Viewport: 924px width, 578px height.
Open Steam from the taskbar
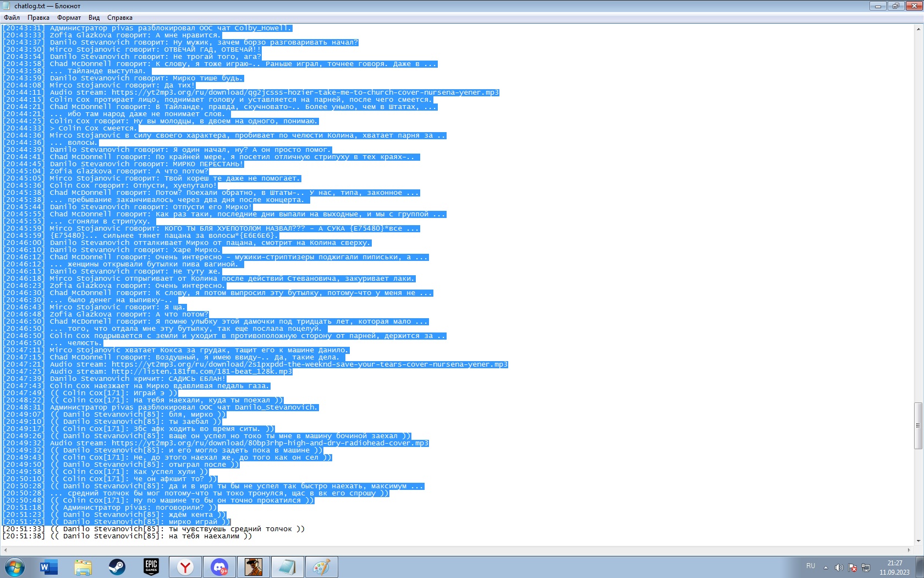[117, 567]
